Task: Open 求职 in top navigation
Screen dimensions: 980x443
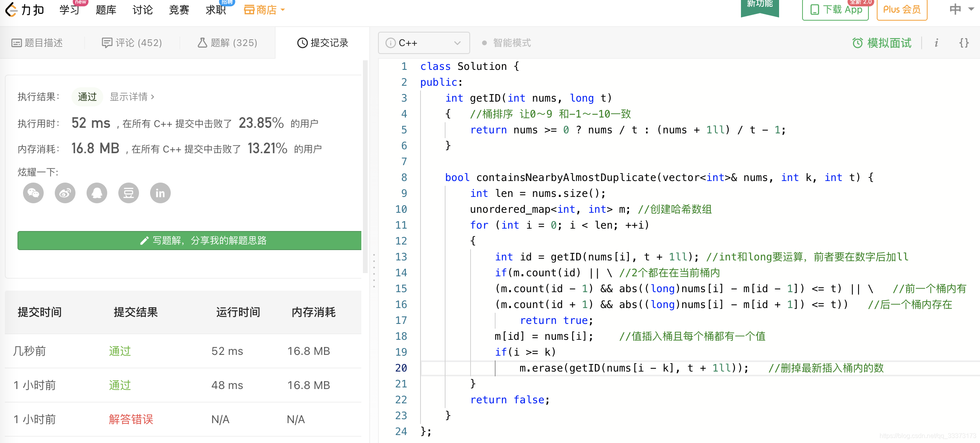Action: point(216,10)
